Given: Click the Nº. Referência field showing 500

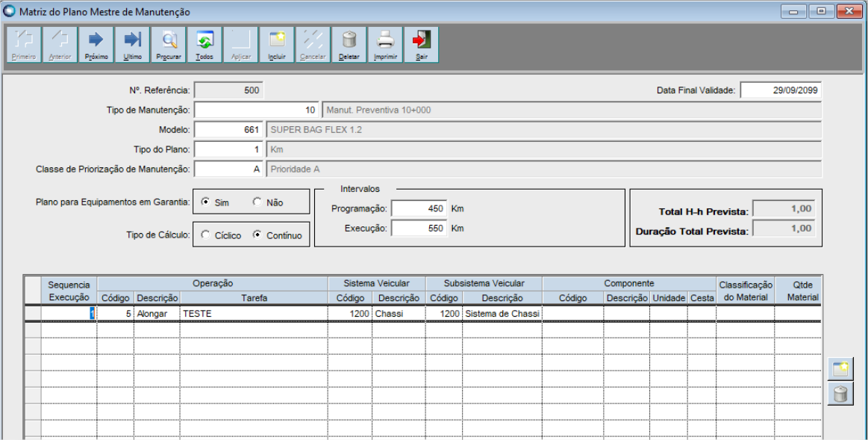Looking at the screenshot, I should tap(229, 90).
